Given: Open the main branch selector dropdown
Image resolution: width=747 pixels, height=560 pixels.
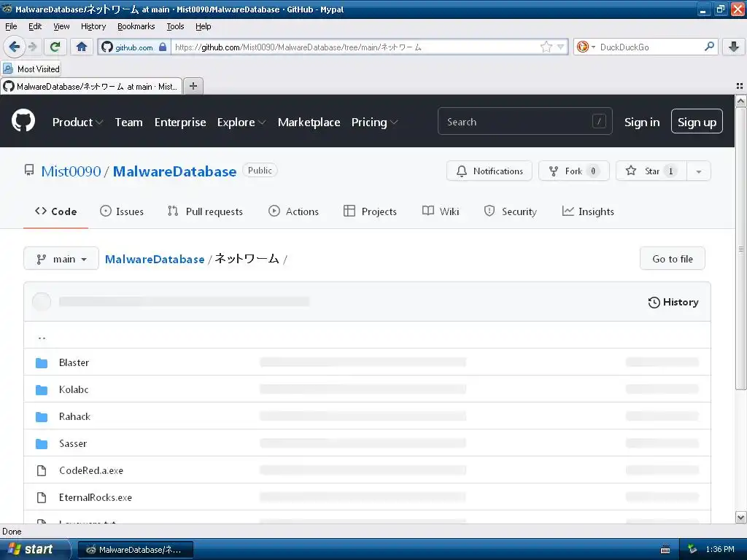Looking at the screenshot, I should coord(61,259).
